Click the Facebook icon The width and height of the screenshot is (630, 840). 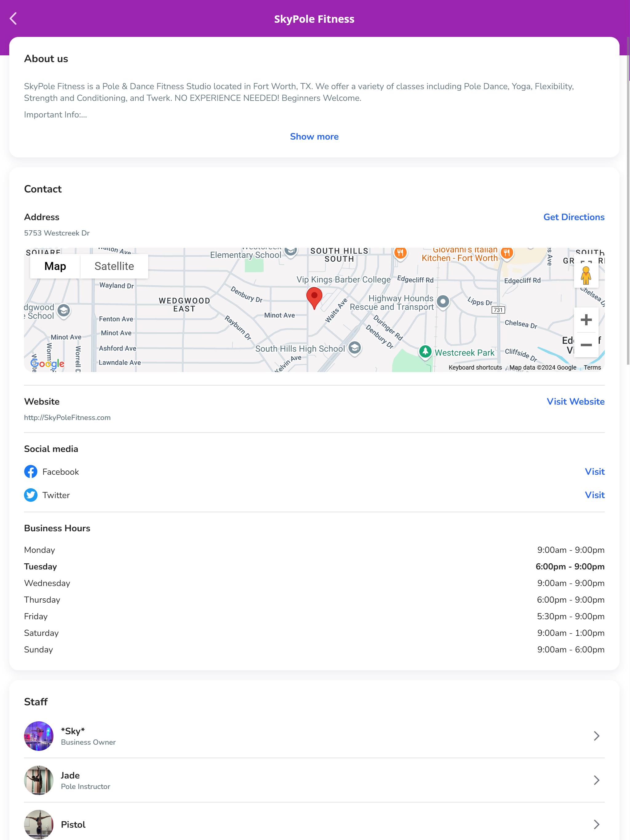[31, 472]
